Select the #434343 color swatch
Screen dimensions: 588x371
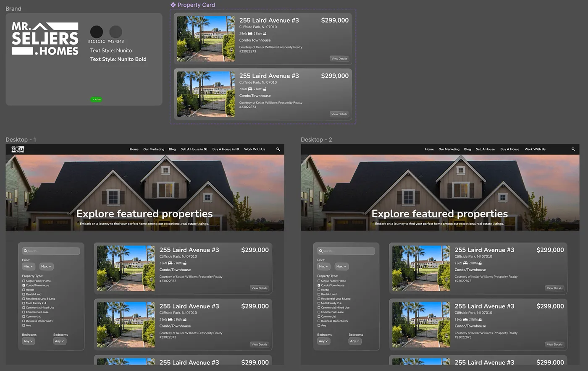tap(116, 32)
